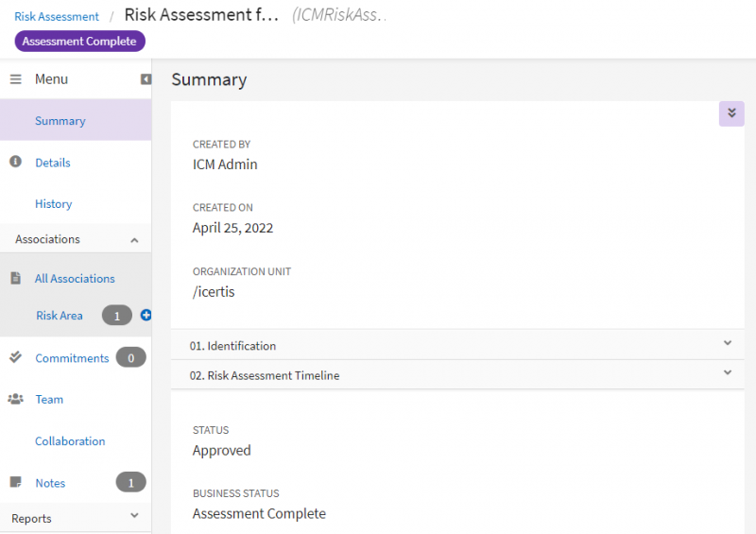Open the Summary menu item

point(60,121)
